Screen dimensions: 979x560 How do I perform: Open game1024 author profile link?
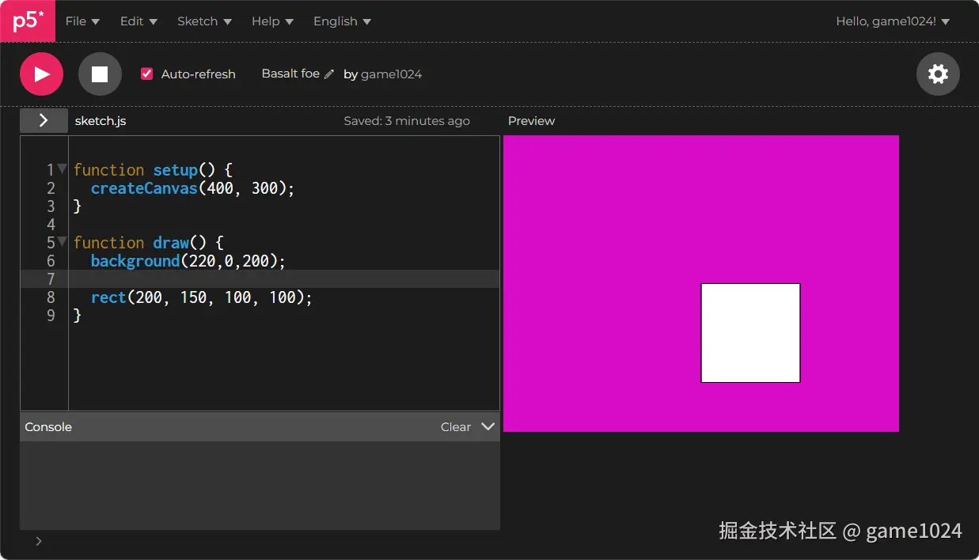tap(392, 74)
